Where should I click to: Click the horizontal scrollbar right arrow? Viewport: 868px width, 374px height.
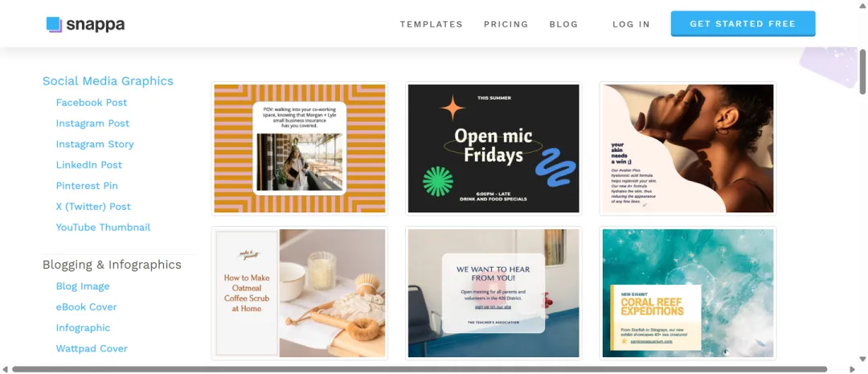click(x=852, y=369)
